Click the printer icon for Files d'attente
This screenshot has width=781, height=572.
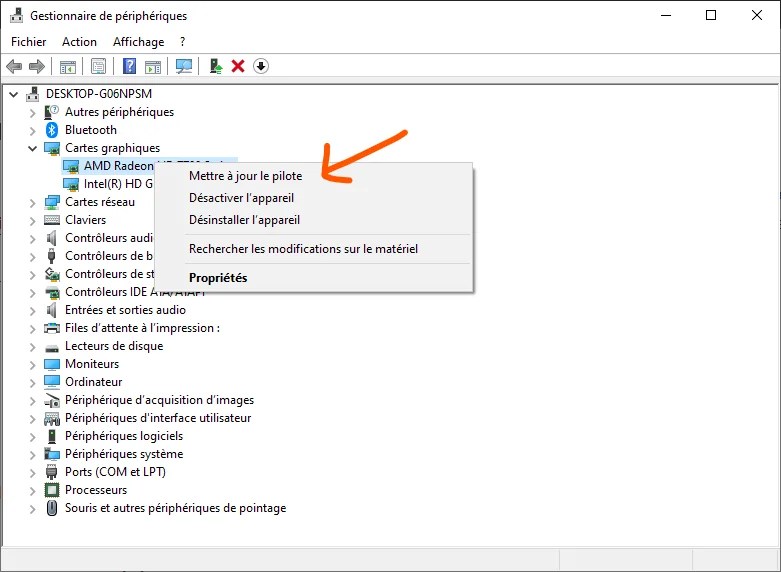click(52, 328)
